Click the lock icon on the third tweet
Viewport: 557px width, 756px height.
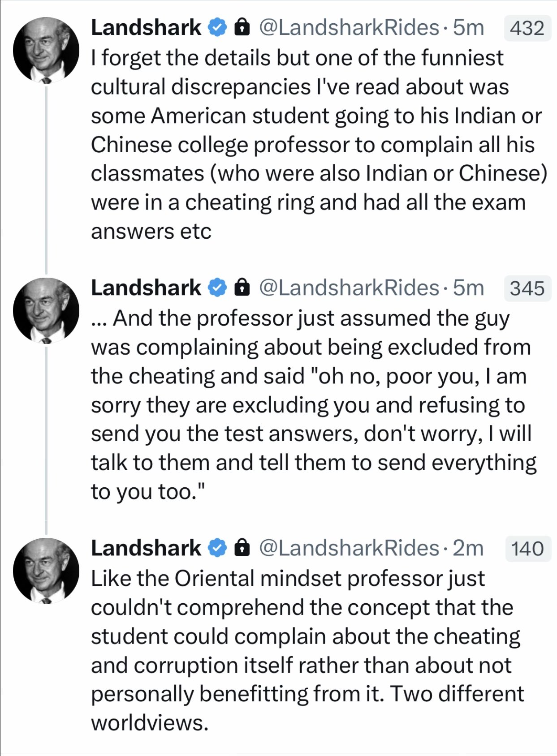(242, 548)
